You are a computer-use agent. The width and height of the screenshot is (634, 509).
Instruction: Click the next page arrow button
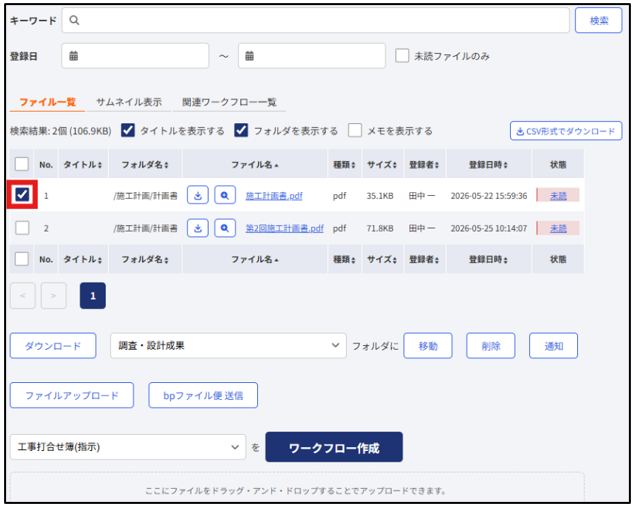[53, 296]
